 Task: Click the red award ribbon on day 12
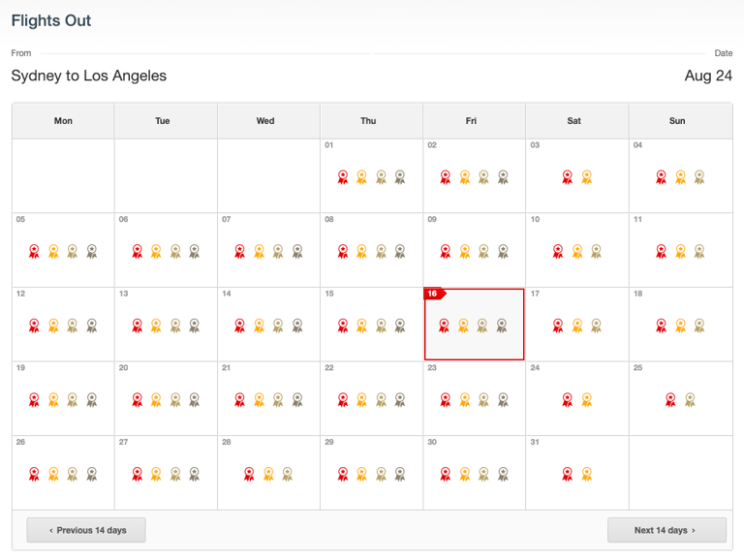34,326
